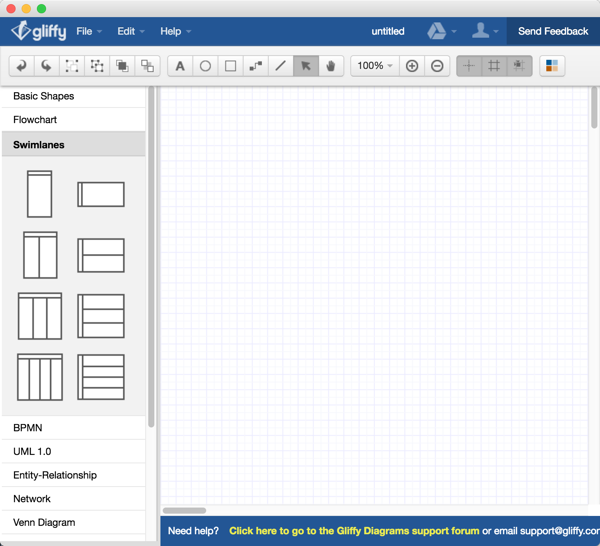Select the Connector tool
Screen dimensions: 600x546
click(x=256, y=66)
